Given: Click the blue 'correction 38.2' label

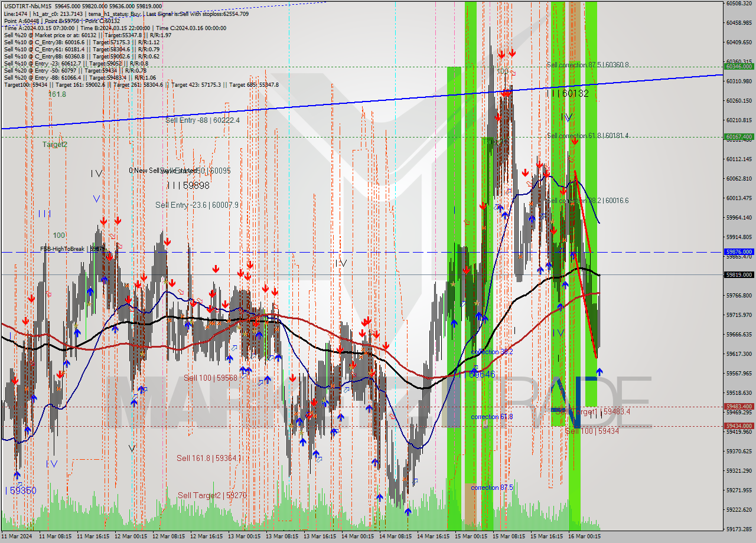Looking at the screenshot, I should [492, 352].
